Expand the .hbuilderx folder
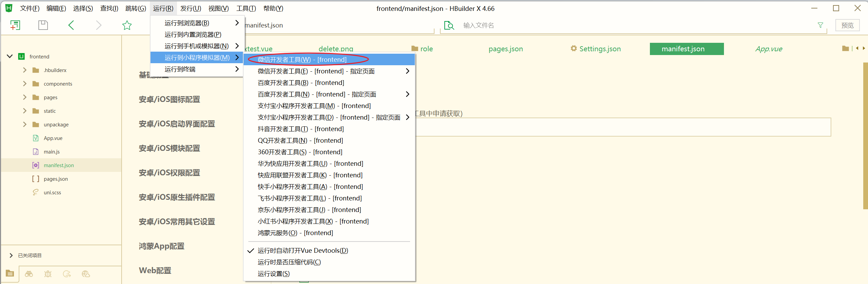This screenshot has width=868, height=284. point(24,70)
